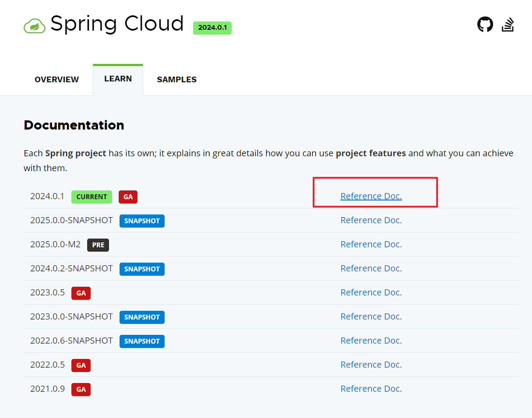Open the Stack Overflow icon
The width and height of the screenshot is (532, 418).
pyautogui.click(x=508, y=25)
